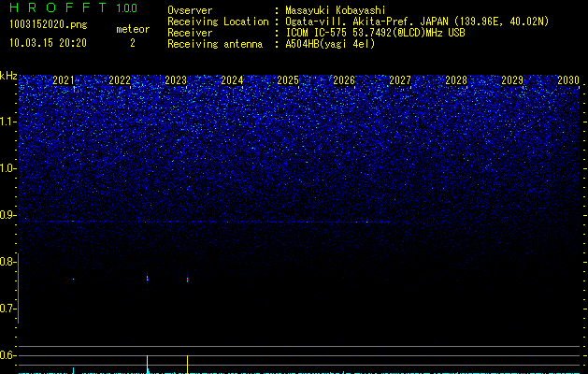Click the 1.1 kHz axis label
Image resolution: width=588 pixels, height=374 pixels.
8,122
